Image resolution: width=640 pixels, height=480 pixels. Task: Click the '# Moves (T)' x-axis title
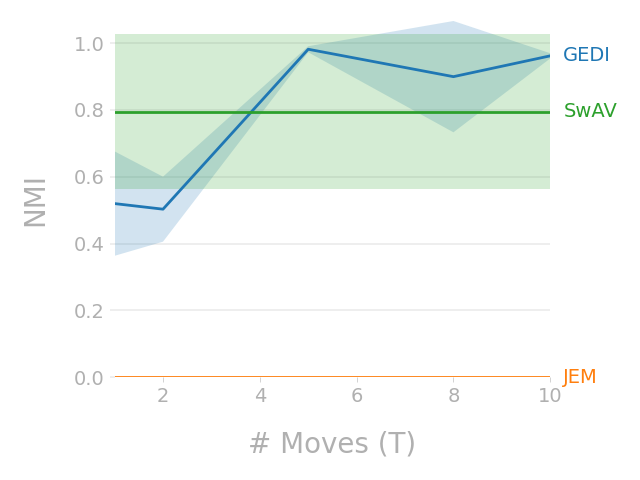[332, 444]
